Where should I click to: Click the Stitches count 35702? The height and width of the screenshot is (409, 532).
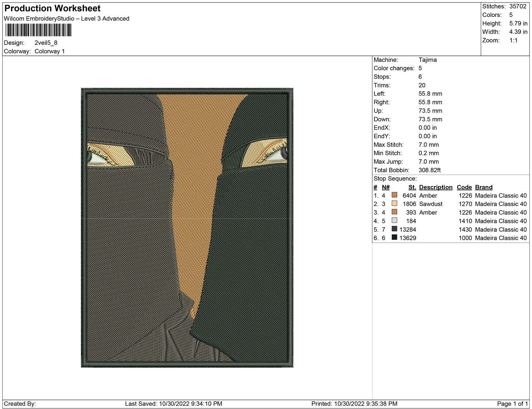(518, 6)
